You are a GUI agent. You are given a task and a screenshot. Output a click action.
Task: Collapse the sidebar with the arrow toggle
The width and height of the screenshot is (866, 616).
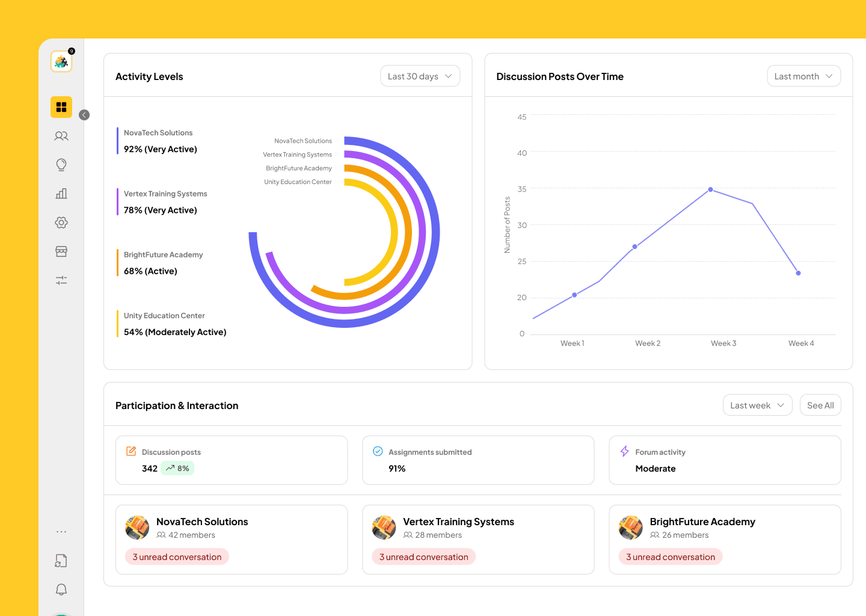[x=84, y=115]
